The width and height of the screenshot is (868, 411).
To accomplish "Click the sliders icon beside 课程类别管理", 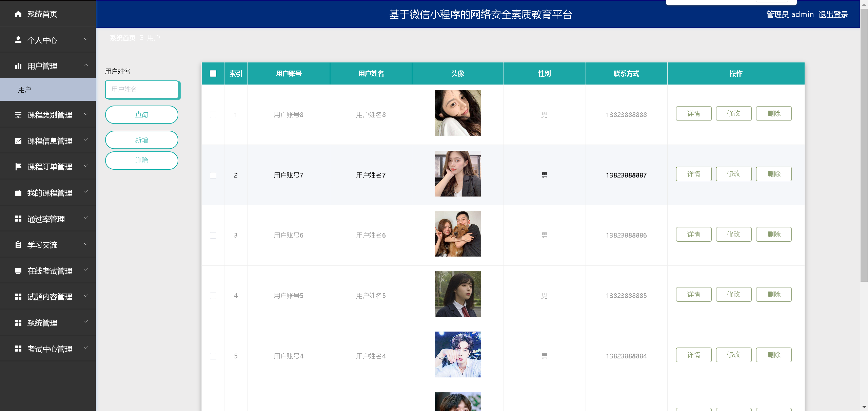I will (x=18, y=115).
